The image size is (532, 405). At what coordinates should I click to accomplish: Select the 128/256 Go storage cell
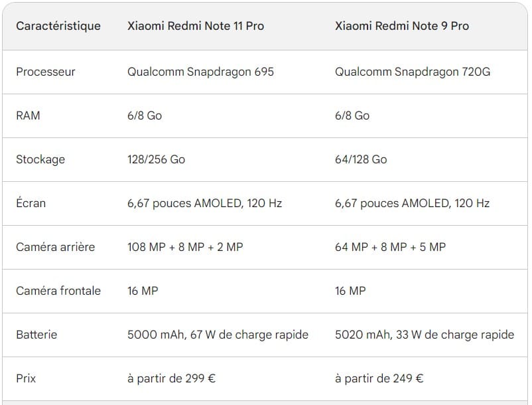click(156, 159)
